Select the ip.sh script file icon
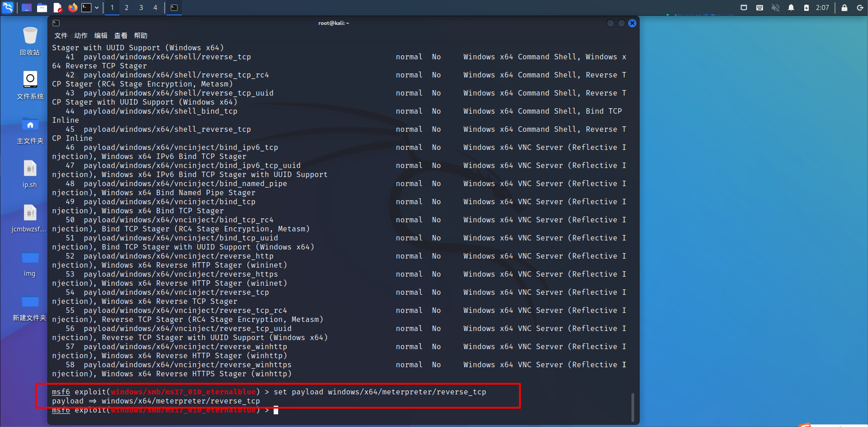This screenshot has width=868, height=427. [30, 174]
